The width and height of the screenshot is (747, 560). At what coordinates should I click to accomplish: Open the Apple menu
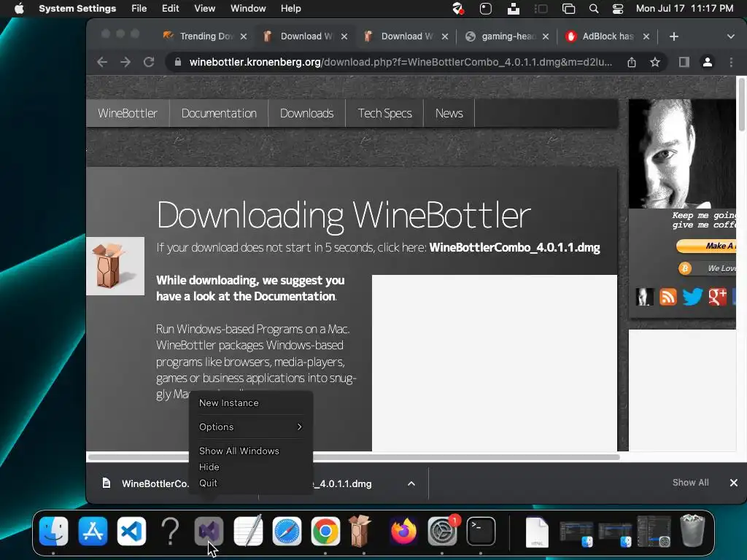click(x=19, y=9)
